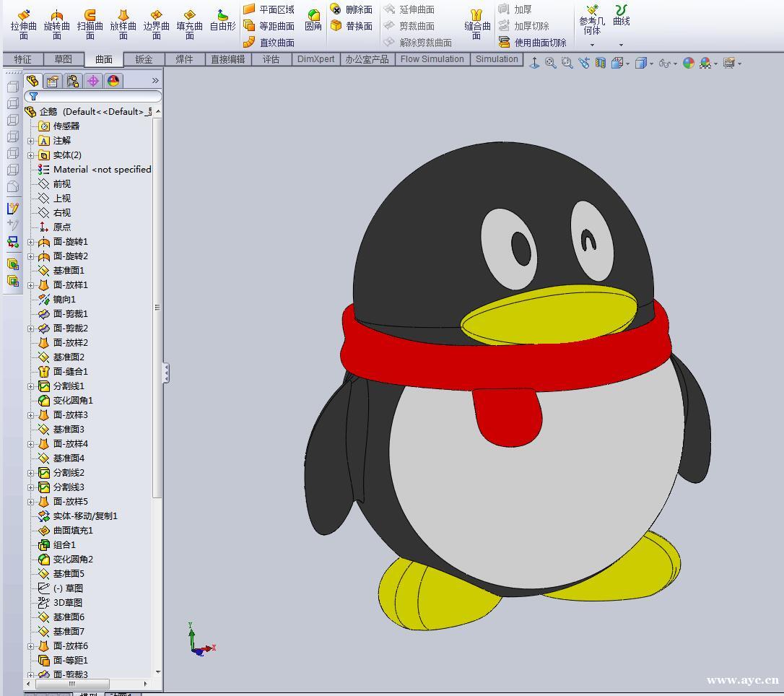The width and height of the screenshot is (784, 696).
Task: Expand the 面-旋转1 feature node
Action: tap(31, 242)
